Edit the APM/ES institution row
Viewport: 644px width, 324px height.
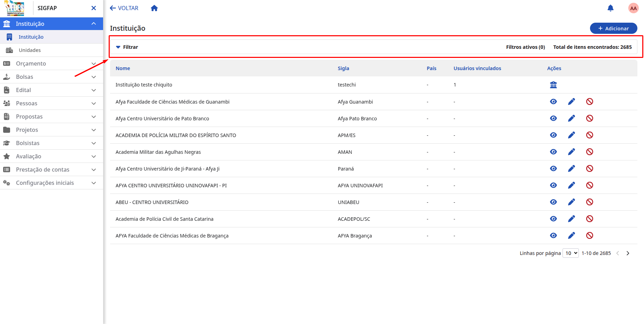[x=572, y=135]
